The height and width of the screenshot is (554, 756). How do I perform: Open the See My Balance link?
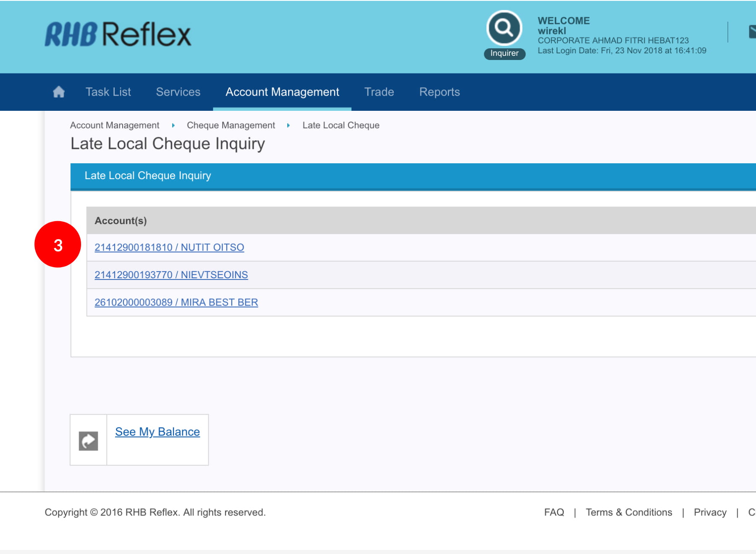(157, 432)
